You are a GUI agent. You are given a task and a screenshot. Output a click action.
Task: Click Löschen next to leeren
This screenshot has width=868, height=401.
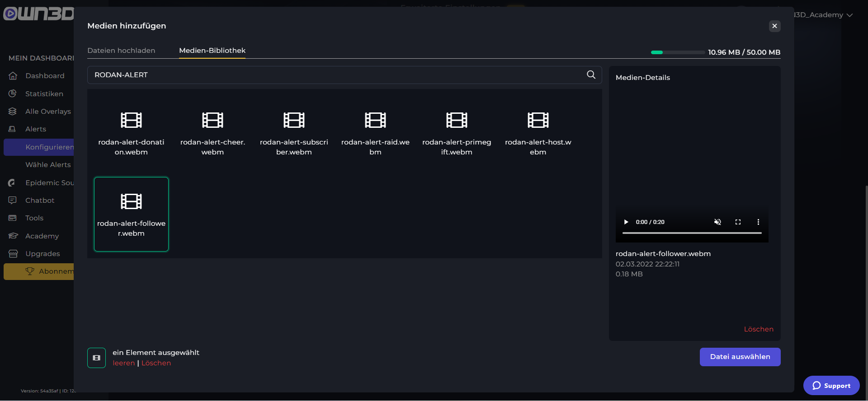[156, 363]
